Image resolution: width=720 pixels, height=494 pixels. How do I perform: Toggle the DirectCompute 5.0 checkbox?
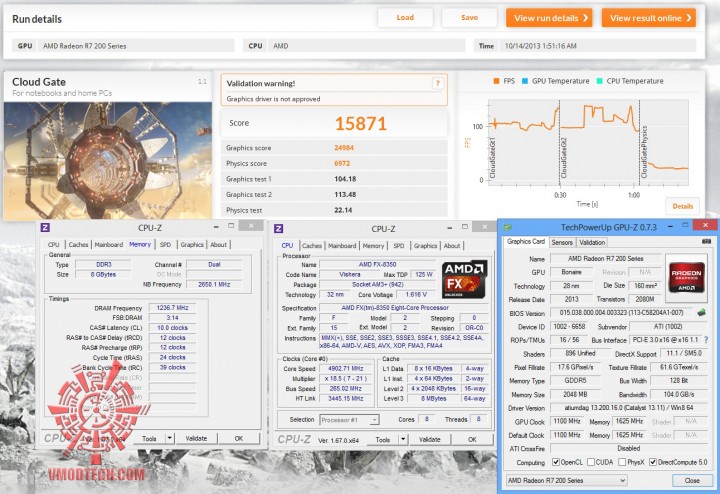[x=652, y=462]
